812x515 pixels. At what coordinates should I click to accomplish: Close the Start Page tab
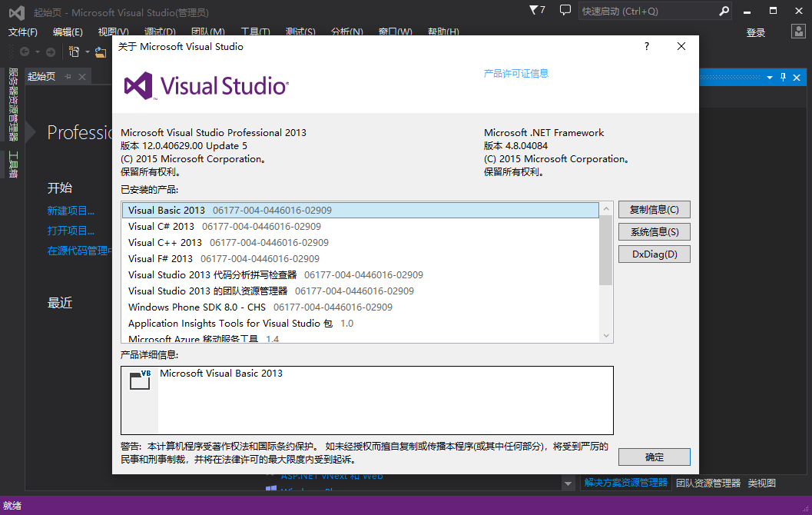(82, 77)
